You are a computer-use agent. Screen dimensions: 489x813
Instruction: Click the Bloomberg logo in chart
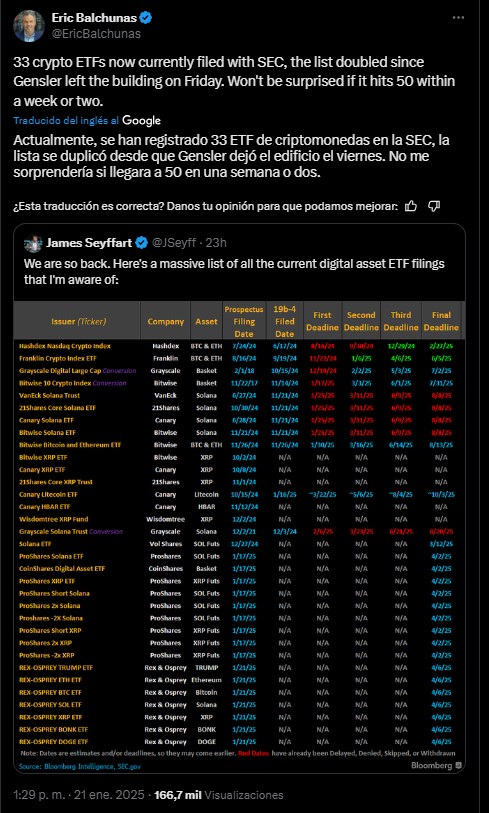(x=437, y=765)
